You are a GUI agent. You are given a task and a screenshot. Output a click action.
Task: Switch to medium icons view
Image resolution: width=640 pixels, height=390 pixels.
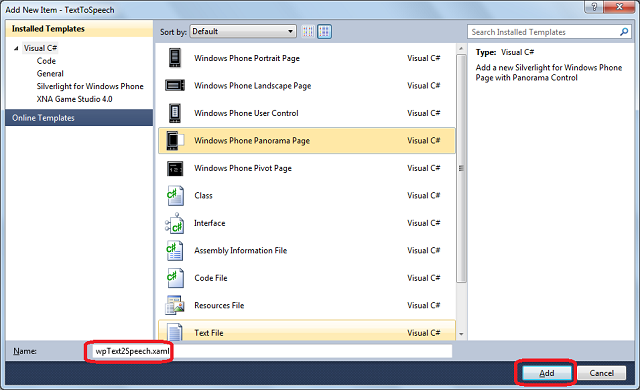pos(324,31)
